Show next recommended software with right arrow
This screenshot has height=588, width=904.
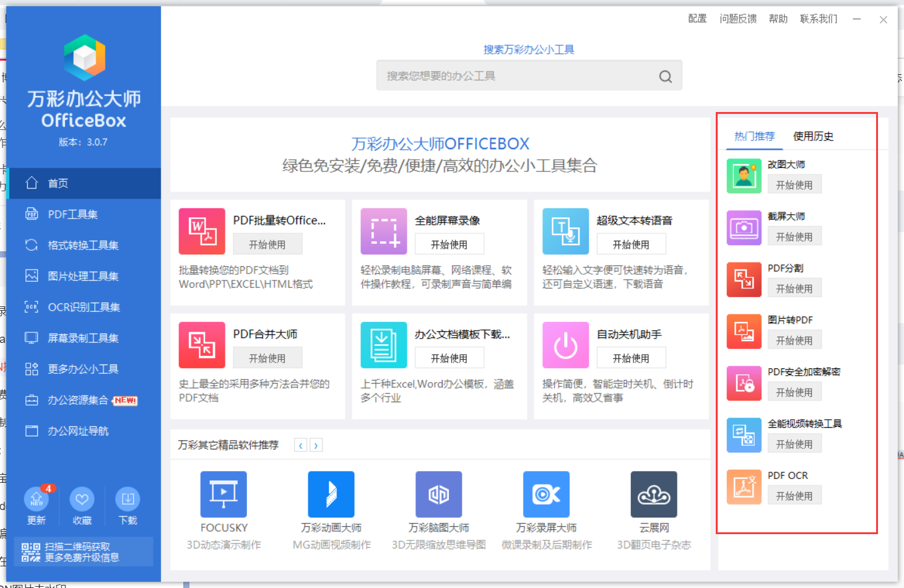(x=316, y=445)
